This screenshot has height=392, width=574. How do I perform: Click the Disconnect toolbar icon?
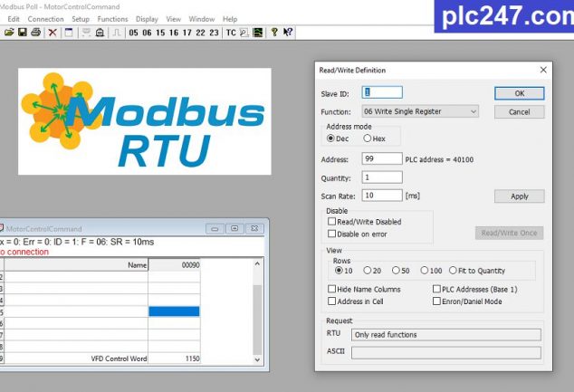(x=100, y=33)
